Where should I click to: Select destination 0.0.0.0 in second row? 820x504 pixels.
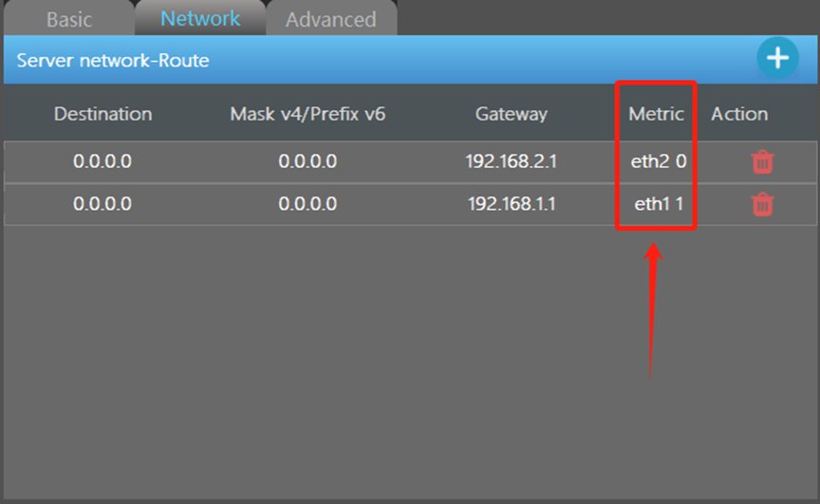(x=102, y=203)
